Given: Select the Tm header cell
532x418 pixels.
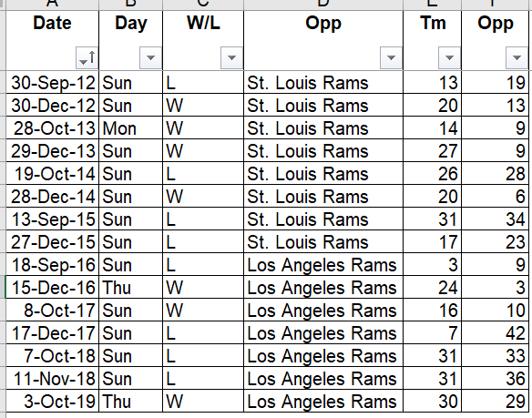Looking at the screenshot, I should pyautogui.click(x=432, y=40).
